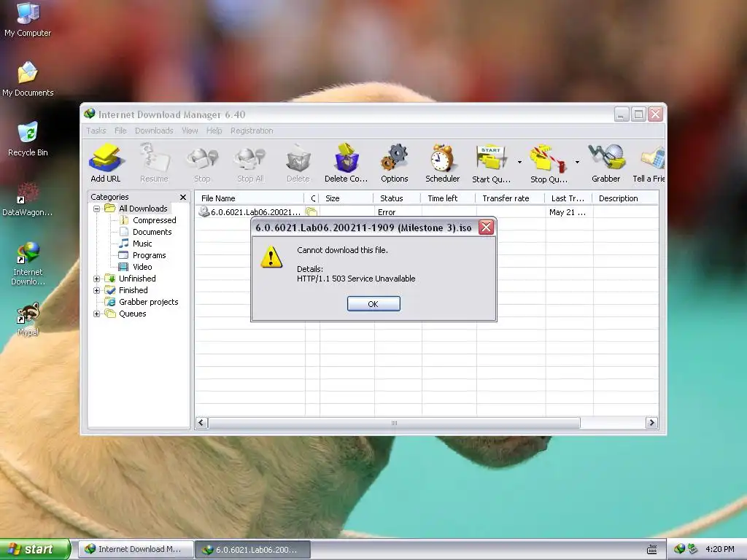This screenshot has height=560, width=747.
Task: Open the View menu
Action: pyautogui.click(x=190, y=131)
